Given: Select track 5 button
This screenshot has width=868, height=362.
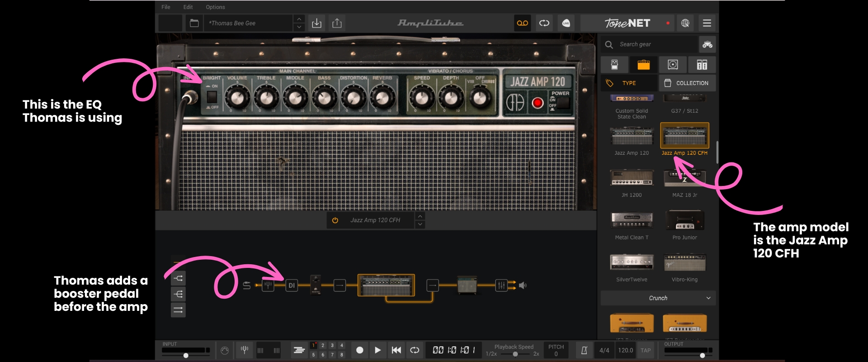Looking at the screenshot, I should [x=313, y=355].
